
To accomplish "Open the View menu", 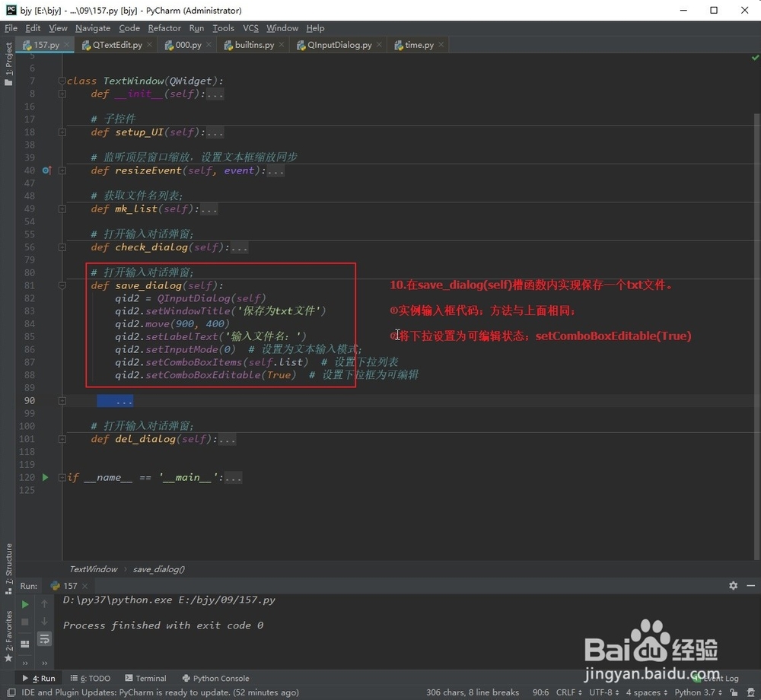I will tap(58, 28).
